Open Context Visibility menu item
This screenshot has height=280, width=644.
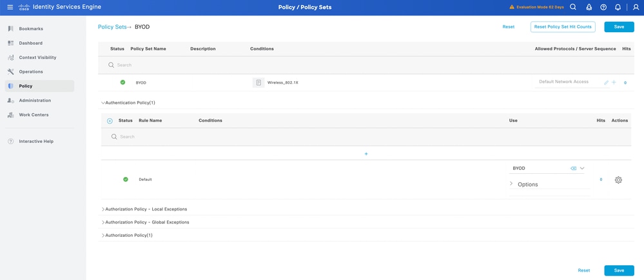click(39, 57)
